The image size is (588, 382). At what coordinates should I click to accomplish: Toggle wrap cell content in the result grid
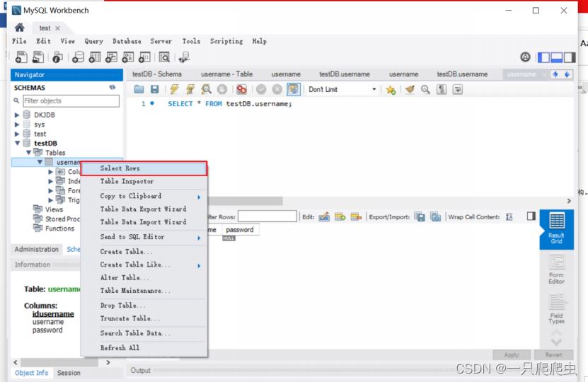point(509,216)
